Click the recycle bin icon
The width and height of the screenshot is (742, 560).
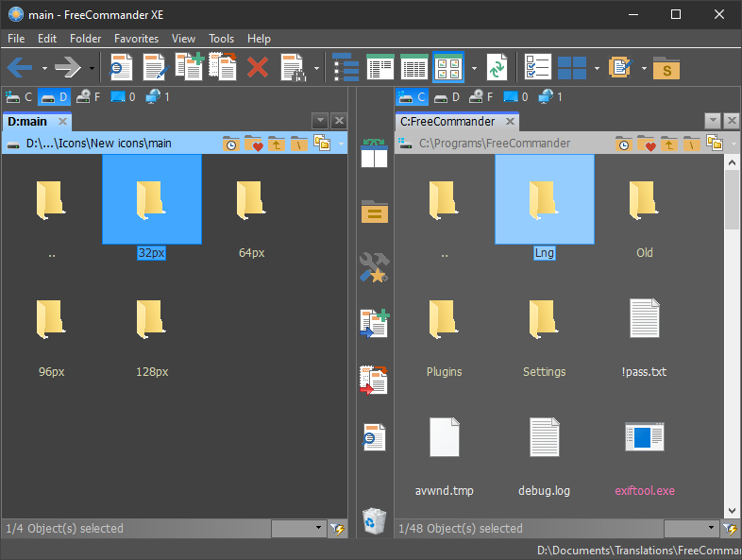(x=375, y=520)
